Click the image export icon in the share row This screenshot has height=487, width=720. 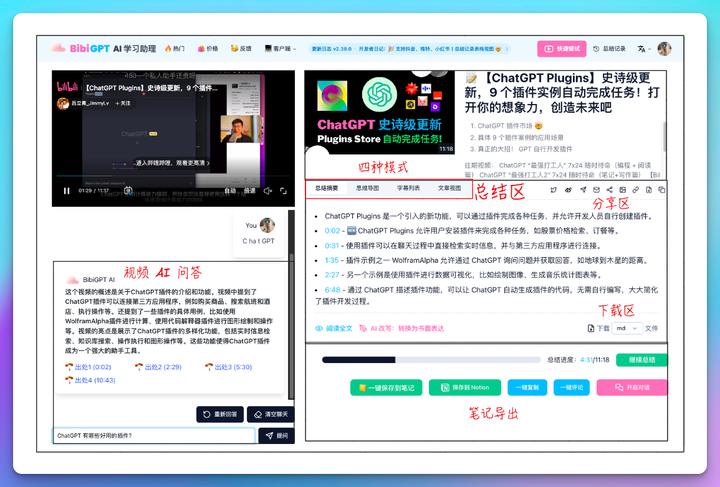pos(622,190)
